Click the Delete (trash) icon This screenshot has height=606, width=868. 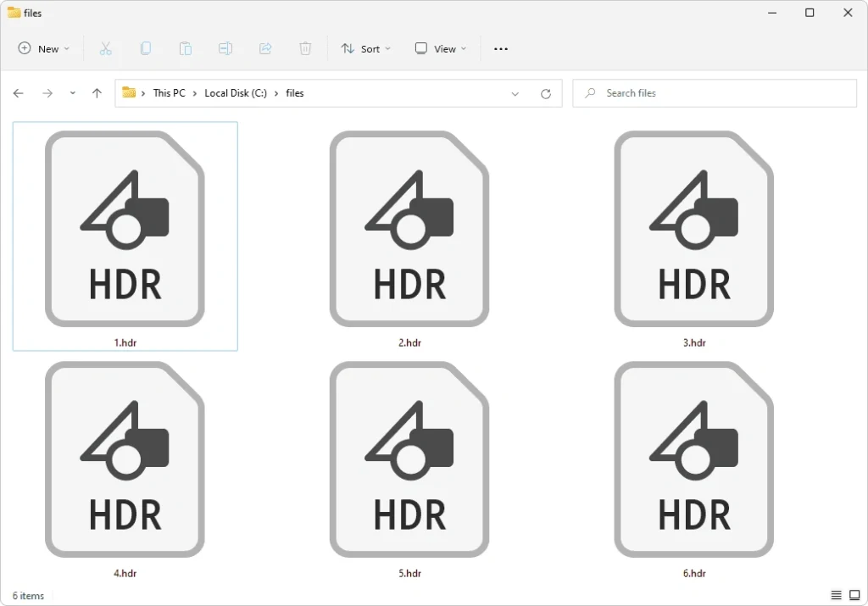click(x=305, y=48)
